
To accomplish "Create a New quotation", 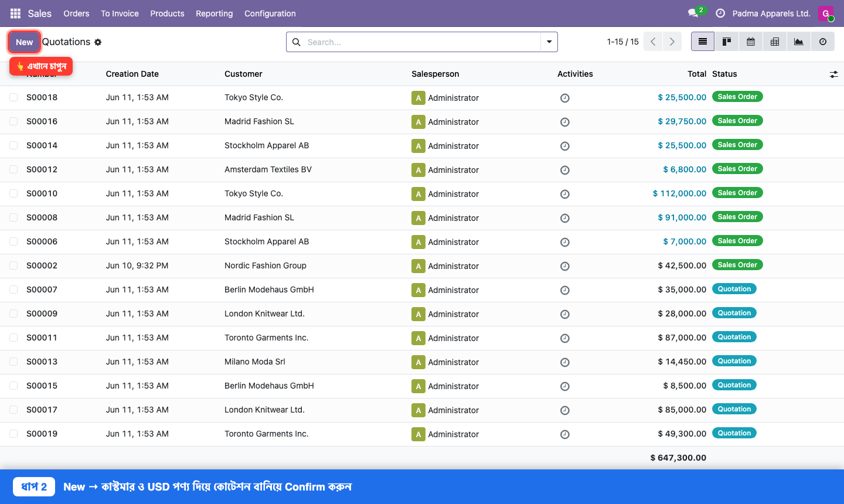I will [x=25, y=42].
